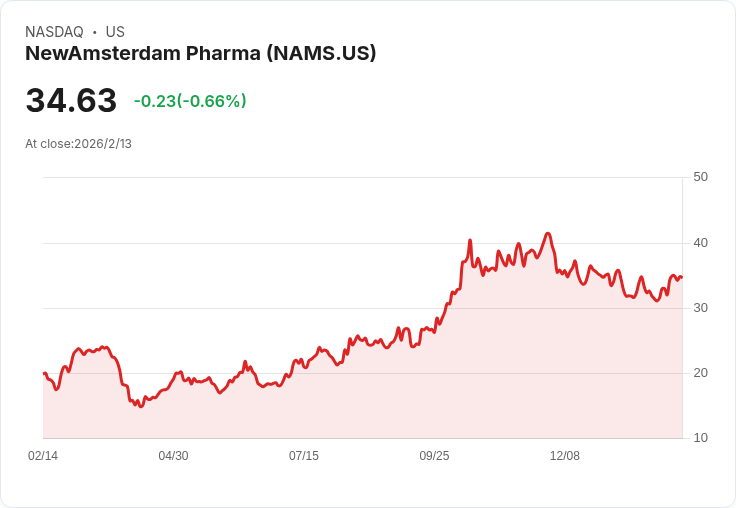Click the US market label

[115, 32]
